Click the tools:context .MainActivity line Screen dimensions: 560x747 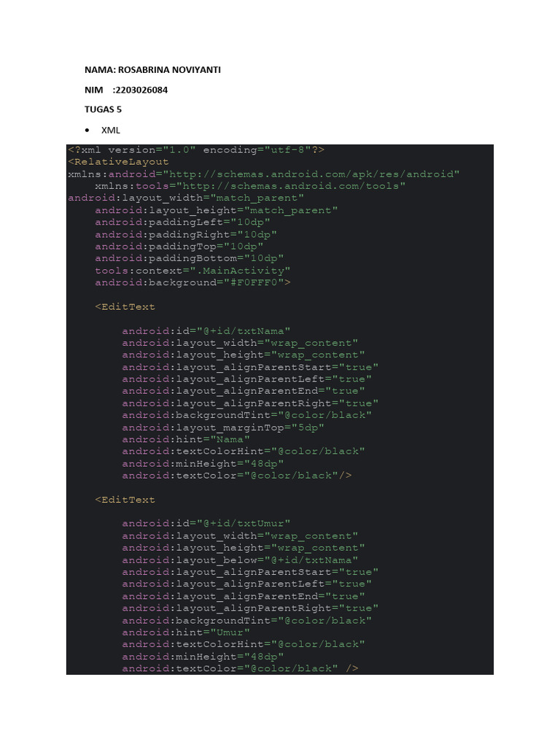coord(192,271)
